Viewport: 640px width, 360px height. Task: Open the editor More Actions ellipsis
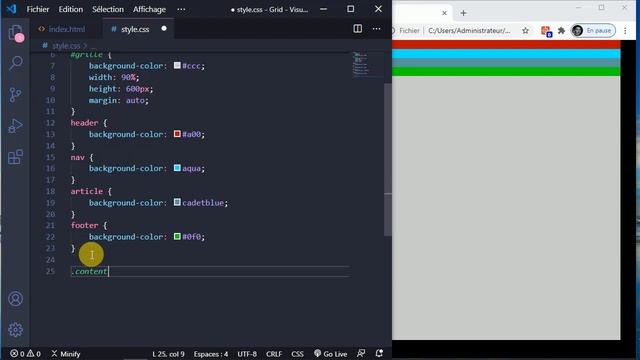coord(376,29)
